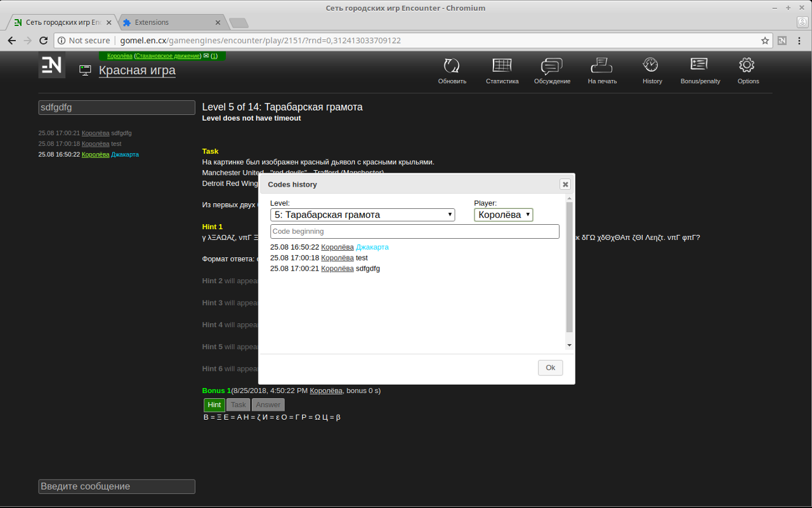812x508 pixels.
Task: Open the Options gear icon
Action: [x=747, y=65]
